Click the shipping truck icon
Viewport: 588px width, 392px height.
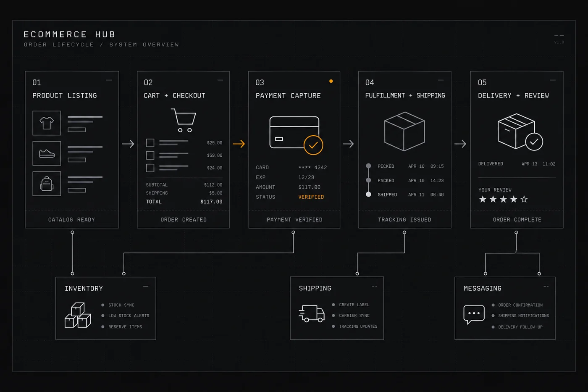pyautogui.click(x=312, y=313)
